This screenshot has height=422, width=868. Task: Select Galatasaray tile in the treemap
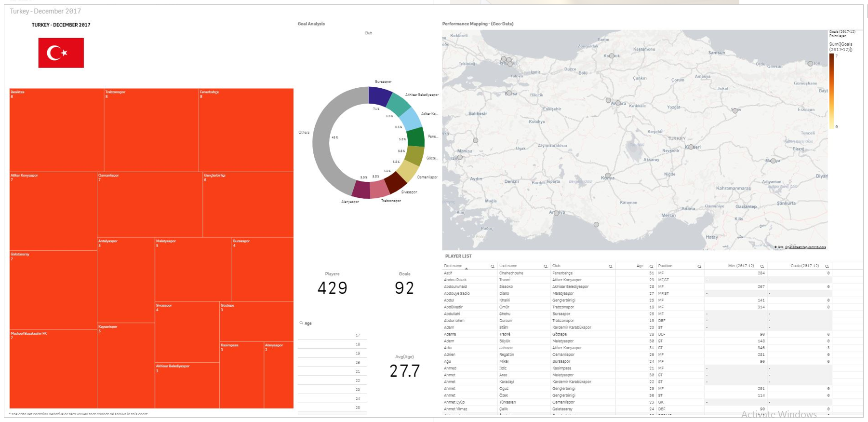coord(53,289)
